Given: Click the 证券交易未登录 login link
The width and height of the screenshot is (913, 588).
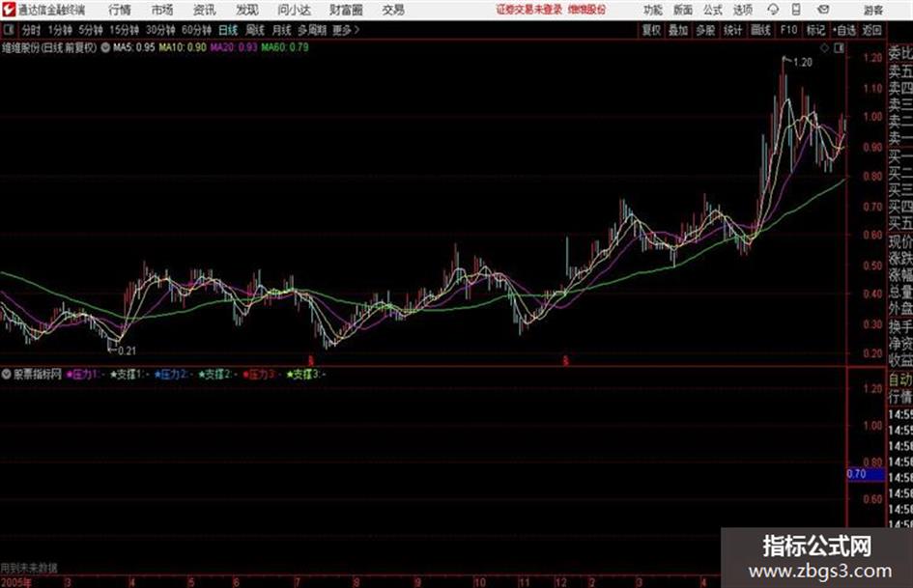Looking at the screenshot, I should click(x=529, y=10).
